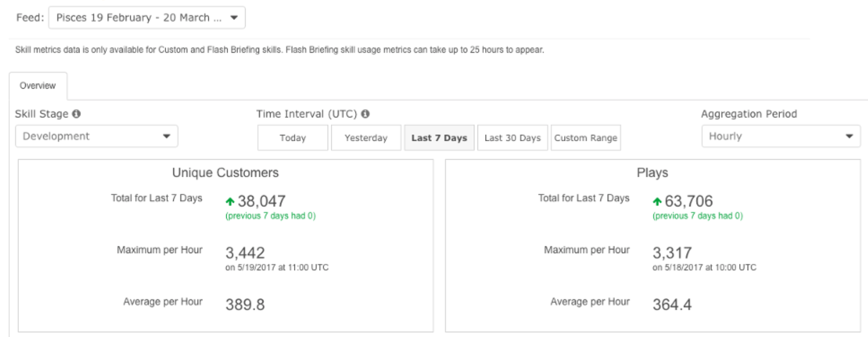Click the green arrow beside 63,706
This screenshot has width=868, height=337.
point(657,202)
